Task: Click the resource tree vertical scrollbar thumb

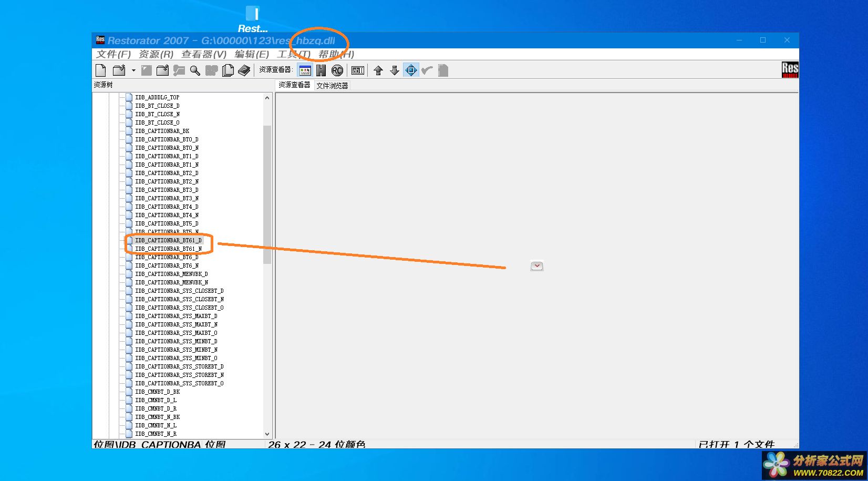Action: 267,195
